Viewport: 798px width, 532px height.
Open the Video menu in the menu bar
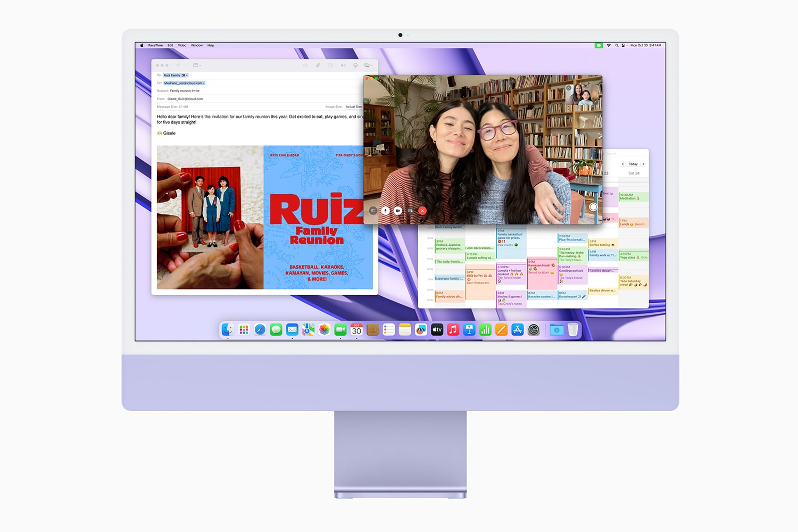(182, 45)
